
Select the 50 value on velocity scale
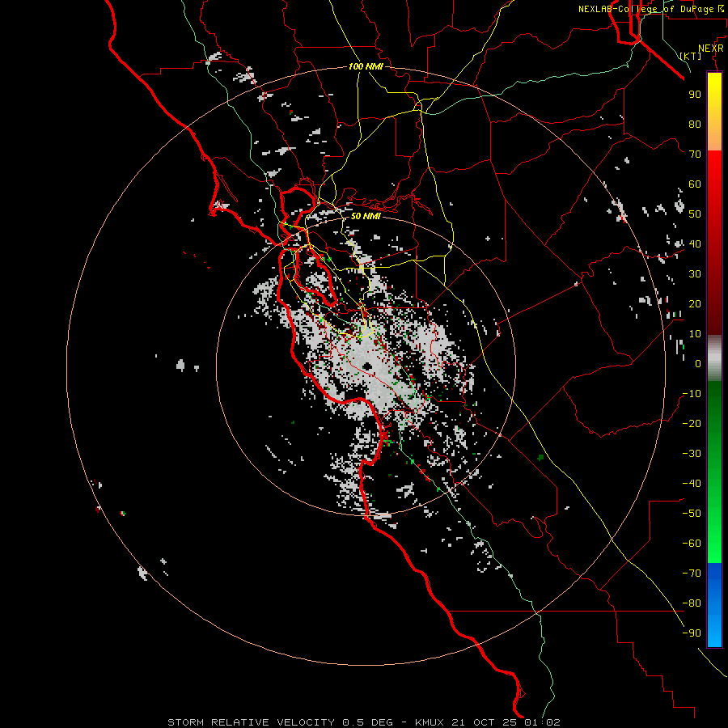(x=695, y=214)
